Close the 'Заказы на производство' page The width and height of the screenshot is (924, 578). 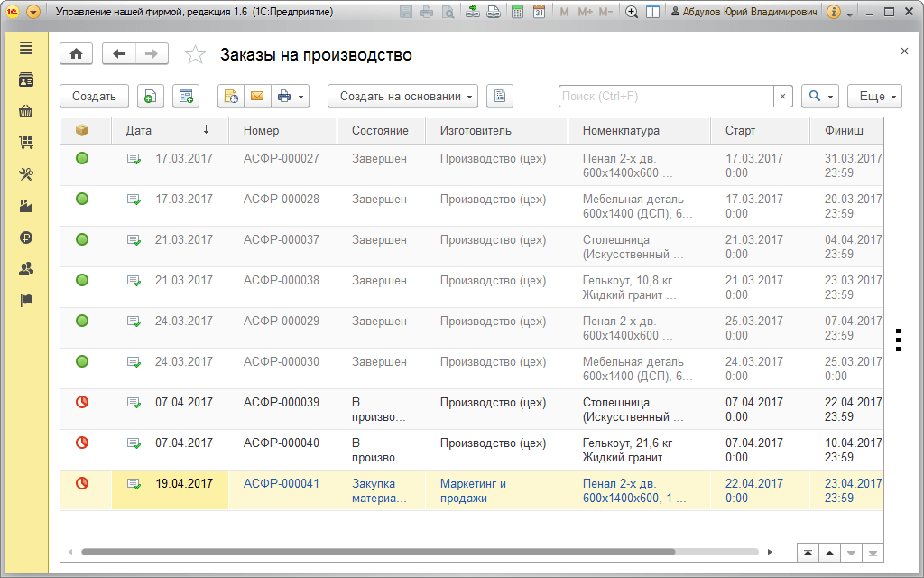coord(904,51)
